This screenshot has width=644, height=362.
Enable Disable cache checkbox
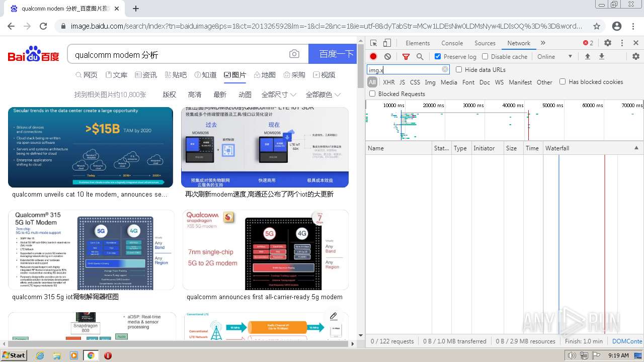coord(485,56)
